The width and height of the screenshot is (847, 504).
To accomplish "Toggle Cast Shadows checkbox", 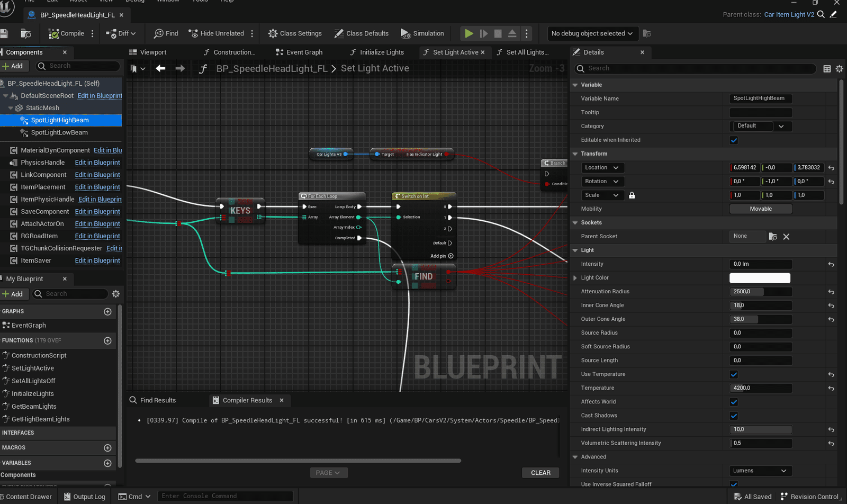I will pyautogui.click(x=734, y=416).
